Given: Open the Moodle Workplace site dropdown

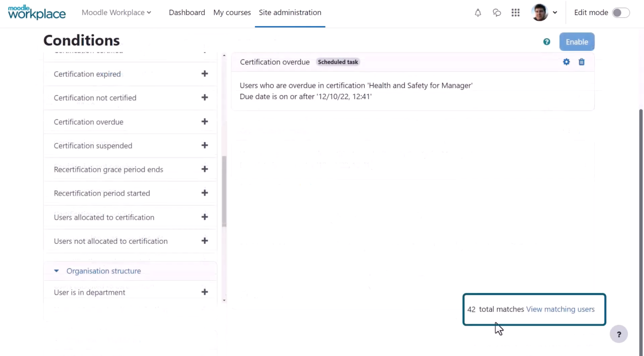Looking at the screenshot, I should 116,12.
